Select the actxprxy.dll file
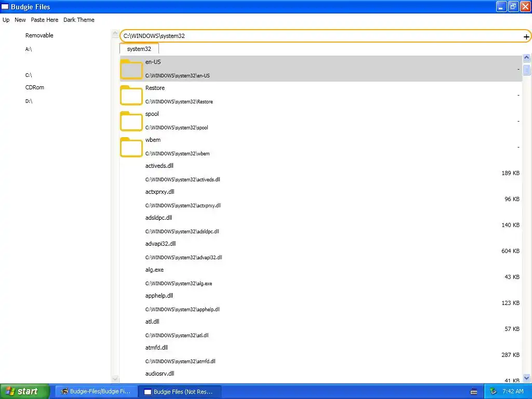 321,198
